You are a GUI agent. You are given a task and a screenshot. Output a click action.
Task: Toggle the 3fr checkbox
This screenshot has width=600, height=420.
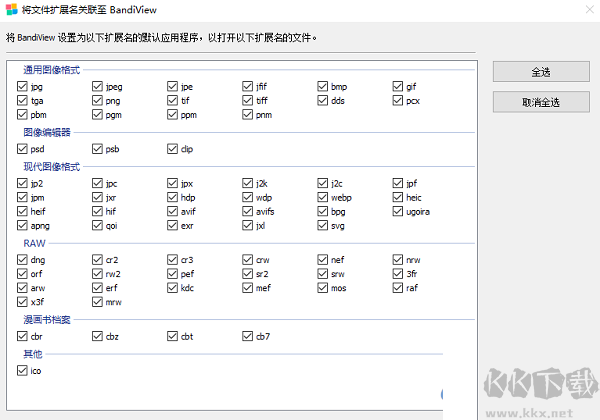tap(398, 274)
